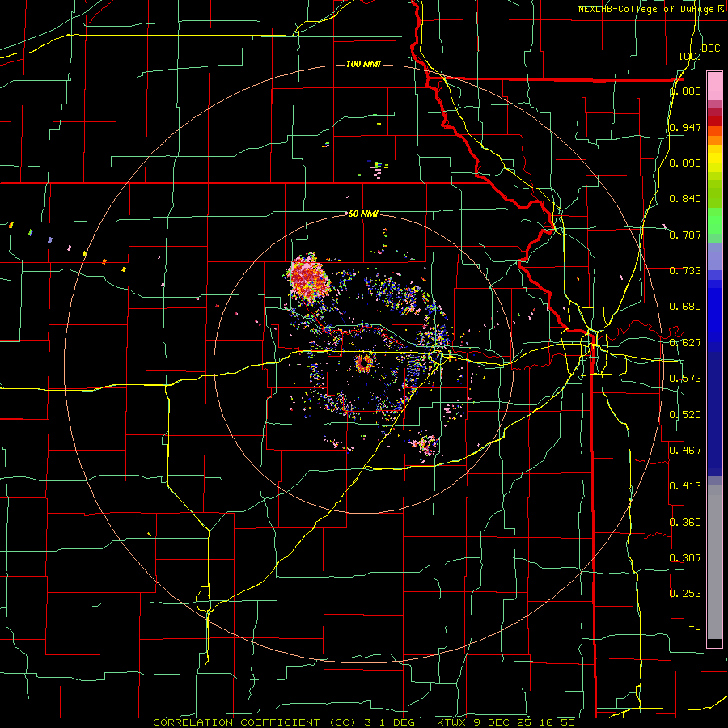Select the 0.787 value on the color scale
This screenshot has height=728, width=728.
685,235
